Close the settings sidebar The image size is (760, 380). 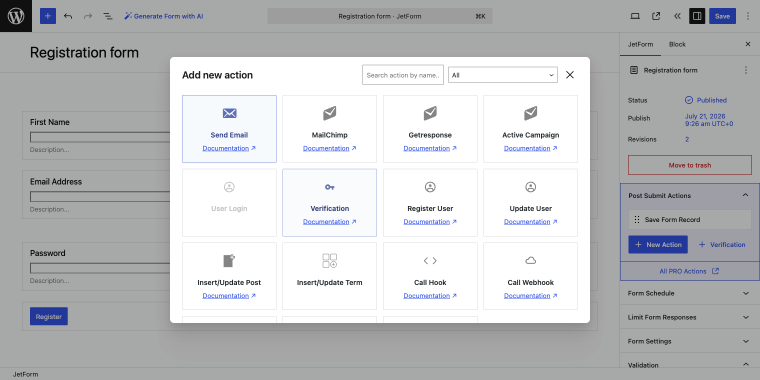[747, 44]
